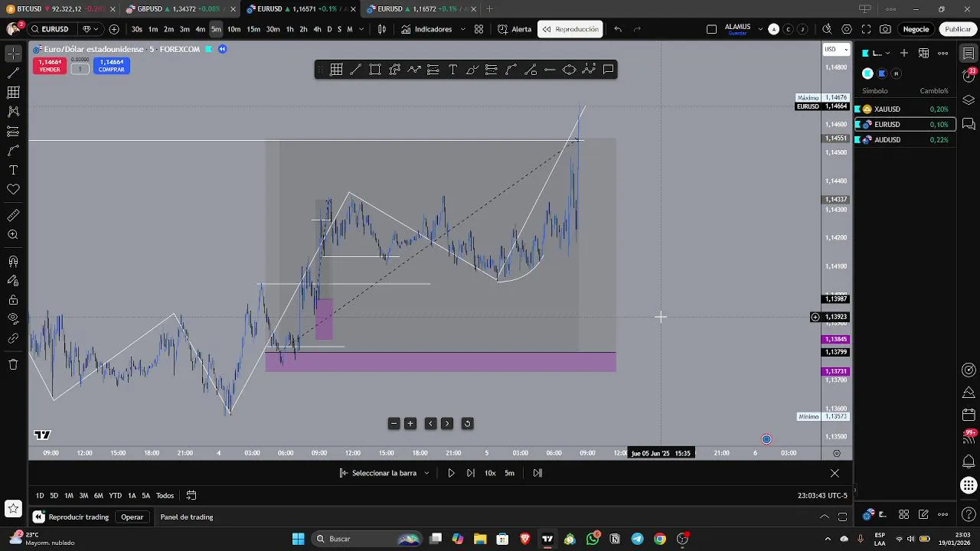This screenshot has height=551, width=980.
Task: Switch to the 1h timeframe
Action: coord(289,29)
